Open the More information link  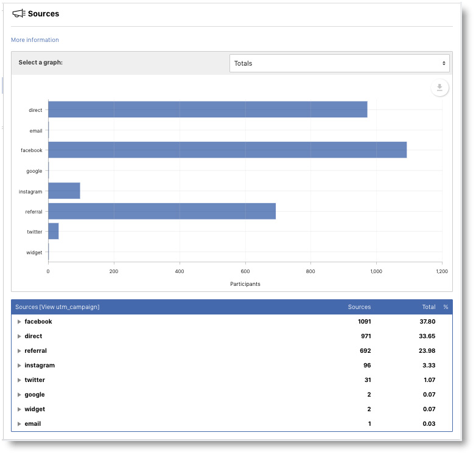pyautogui.click(x=35, y=40)
